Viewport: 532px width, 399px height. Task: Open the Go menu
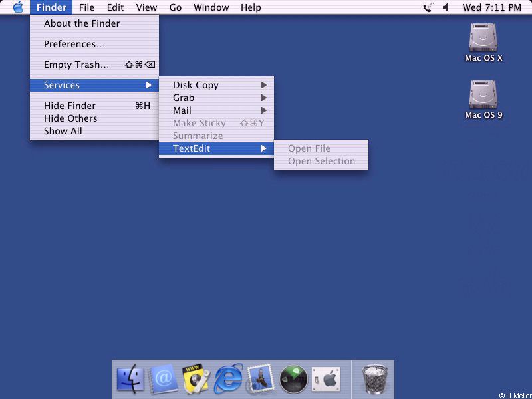[x=176, y=7]
